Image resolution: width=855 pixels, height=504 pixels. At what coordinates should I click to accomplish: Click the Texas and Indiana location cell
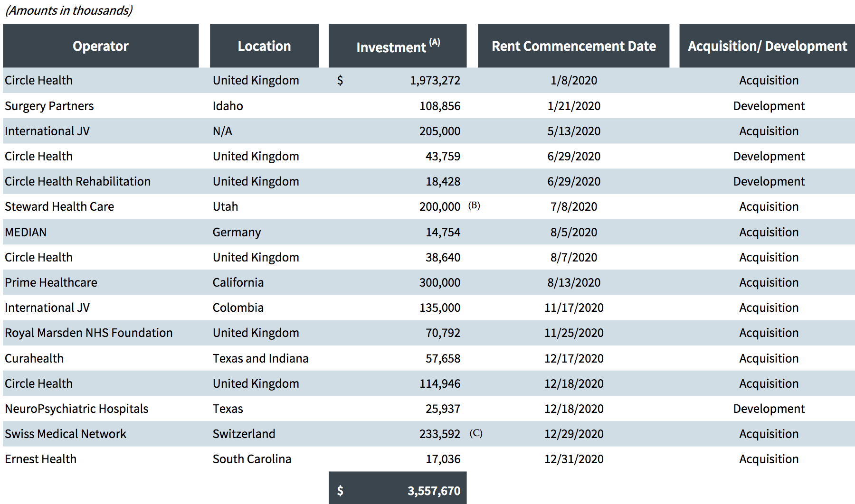pyautogui.click(x=260, y=358)
